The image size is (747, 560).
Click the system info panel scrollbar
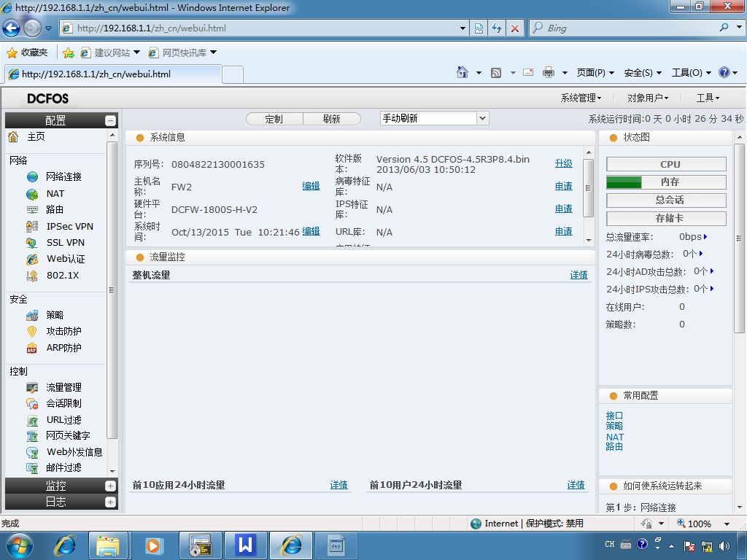tap(589, 188)
